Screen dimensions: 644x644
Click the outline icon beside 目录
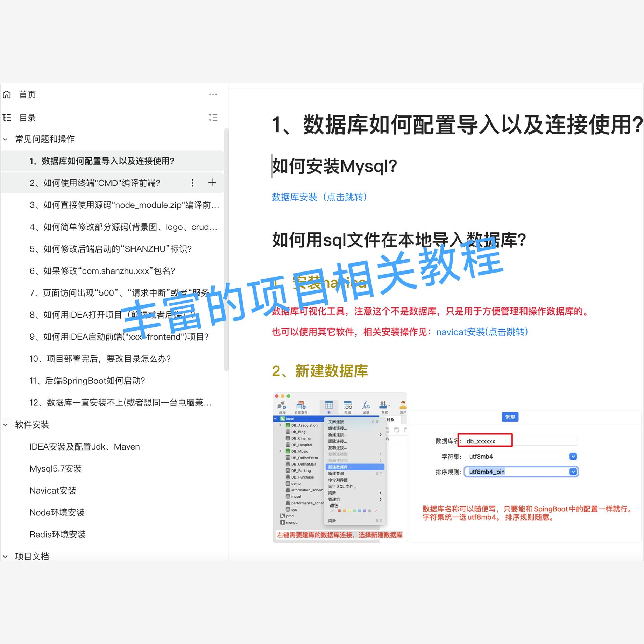(7, 118)
